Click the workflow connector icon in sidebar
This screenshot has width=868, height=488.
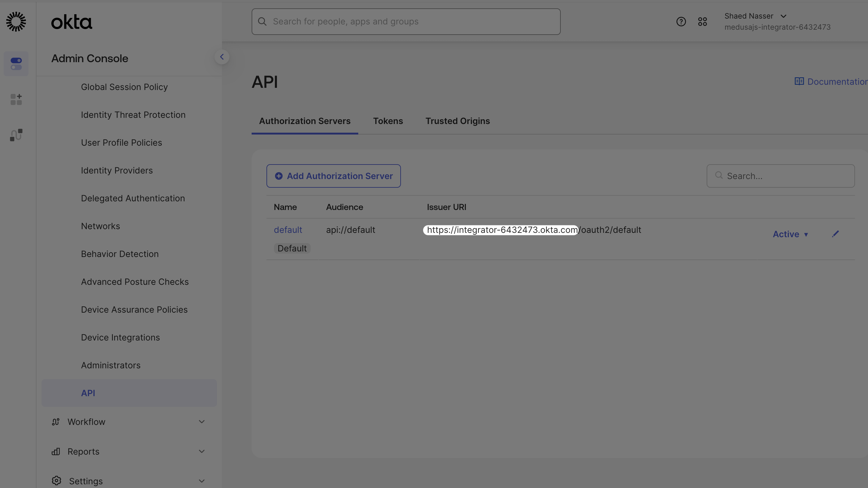16,135
